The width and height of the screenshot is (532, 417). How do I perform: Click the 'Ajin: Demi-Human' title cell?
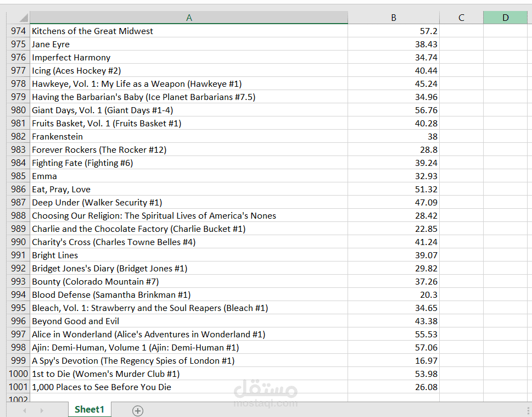[x=189, y=347]
